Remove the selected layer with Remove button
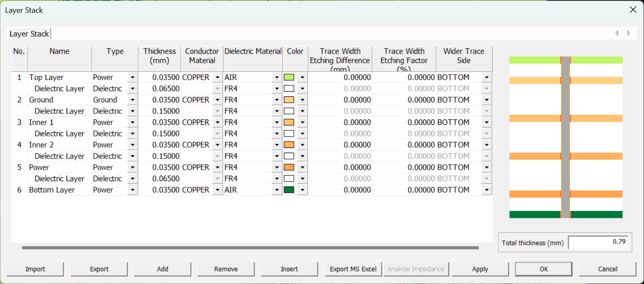 pyautogui.click(x=226, y=269)
